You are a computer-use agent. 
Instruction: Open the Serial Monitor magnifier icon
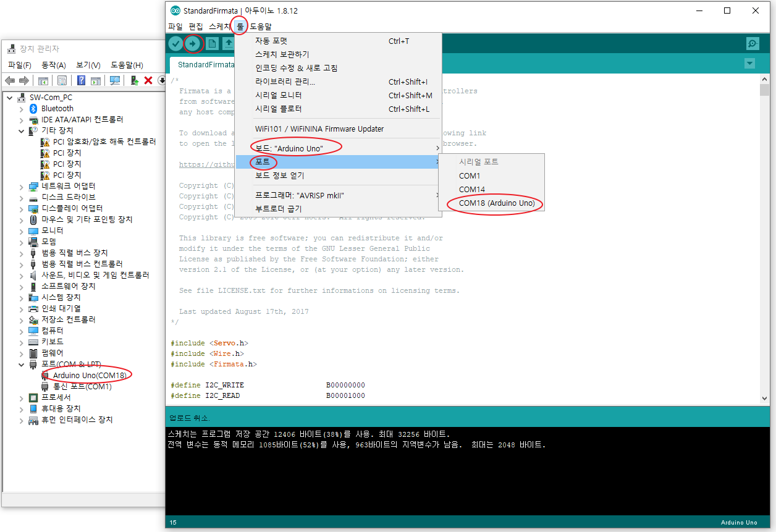point(753,43)
